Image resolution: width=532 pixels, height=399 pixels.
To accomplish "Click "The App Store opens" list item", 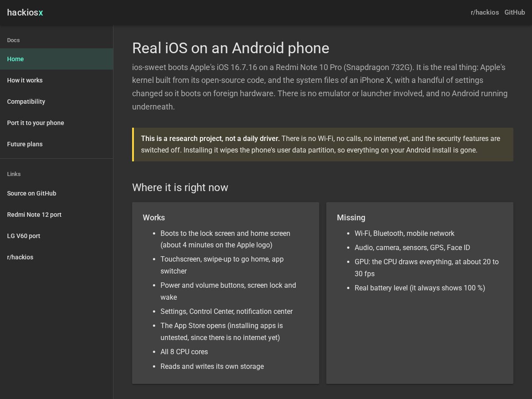I will (x=222, y=332).
